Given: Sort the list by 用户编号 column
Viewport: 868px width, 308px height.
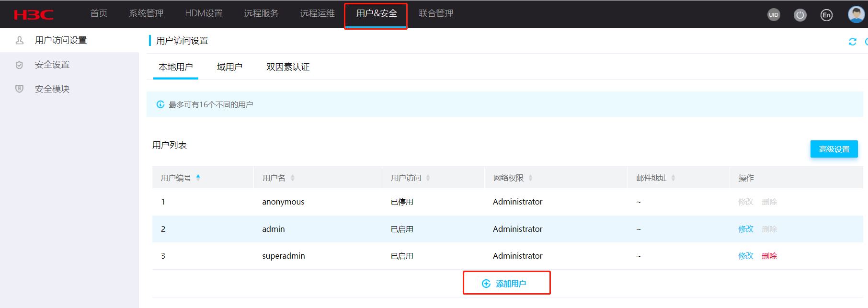Looking at the screenshot, I should 198,178.
